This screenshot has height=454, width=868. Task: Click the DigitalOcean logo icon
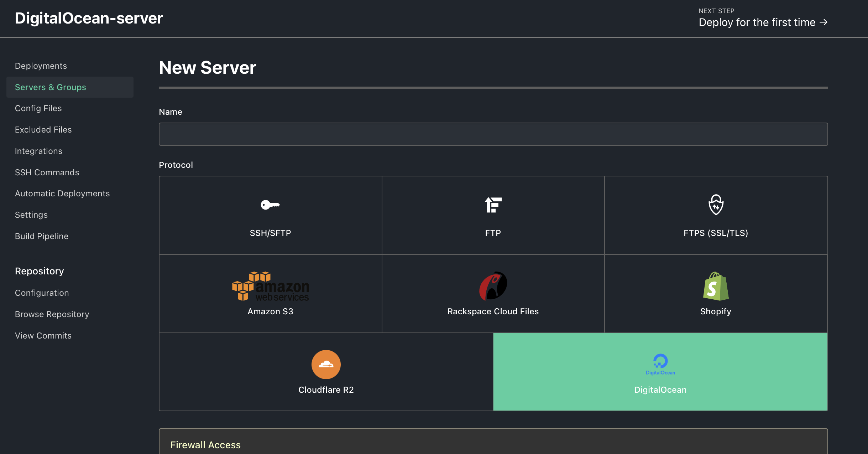pyautogui.click(x=660, y=364)
